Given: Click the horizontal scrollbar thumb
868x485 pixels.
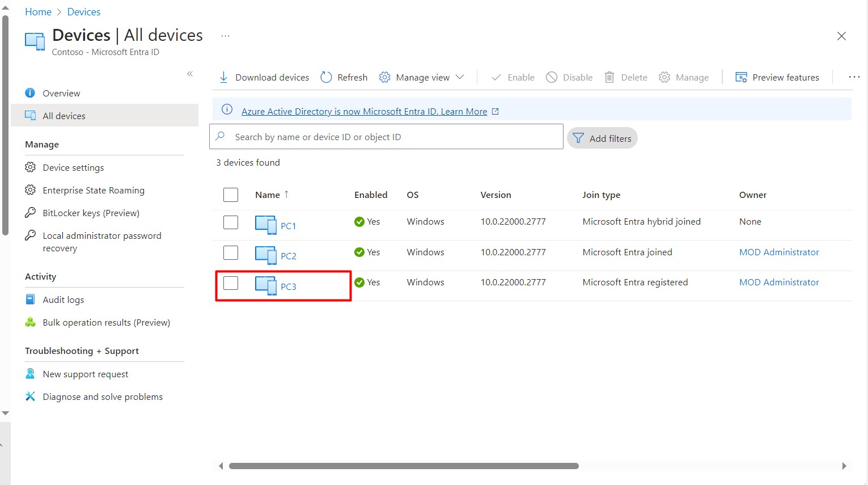Looking at the screenshot, I should (x=404, y=466).
